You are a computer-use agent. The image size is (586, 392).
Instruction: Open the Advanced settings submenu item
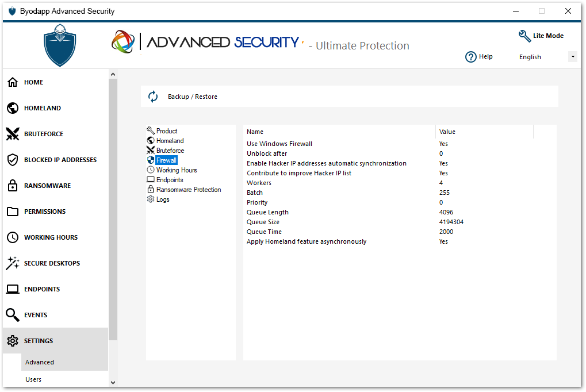click(40, 362)
